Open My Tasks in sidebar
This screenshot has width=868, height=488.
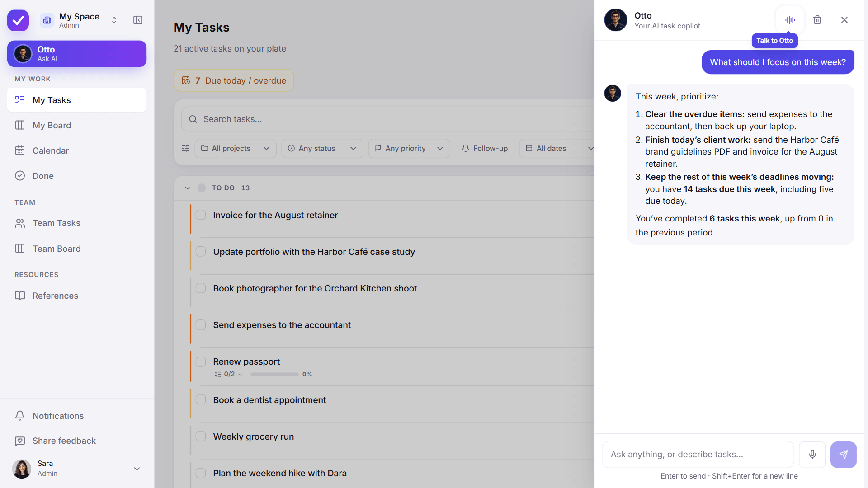tap(77, 100)
